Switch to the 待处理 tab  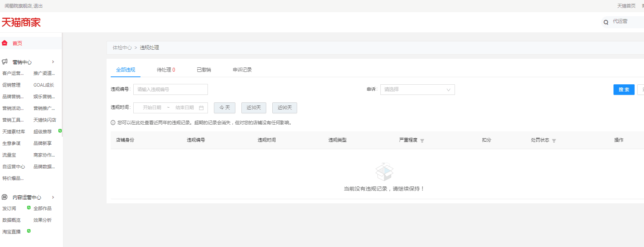click(x=166, y=70)
